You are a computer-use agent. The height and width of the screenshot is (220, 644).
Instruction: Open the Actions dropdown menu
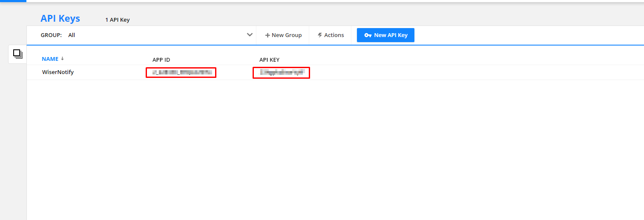click(x=331, y=35)
